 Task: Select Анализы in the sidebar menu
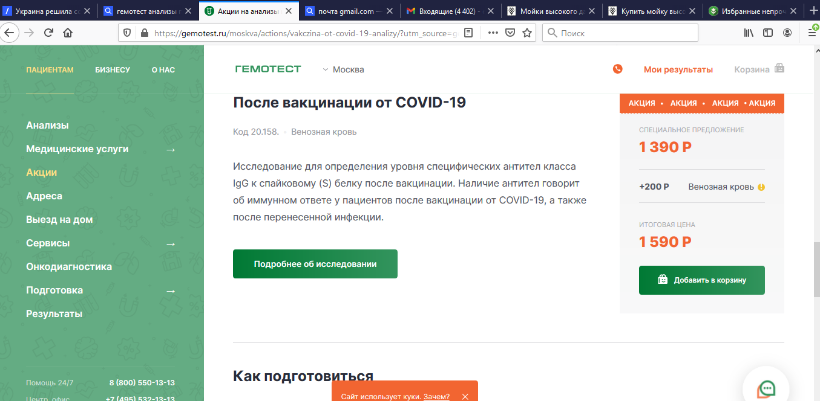[x=47, y=125]
